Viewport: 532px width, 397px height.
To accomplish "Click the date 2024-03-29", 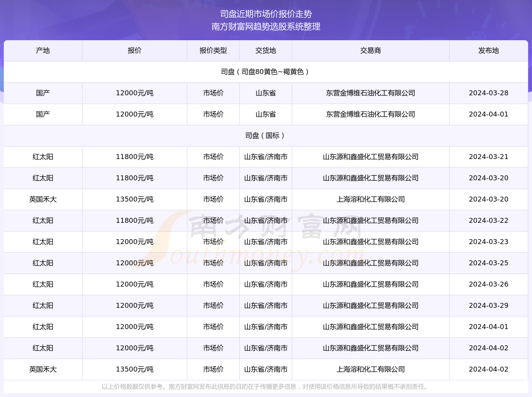I will click(488, 306).
